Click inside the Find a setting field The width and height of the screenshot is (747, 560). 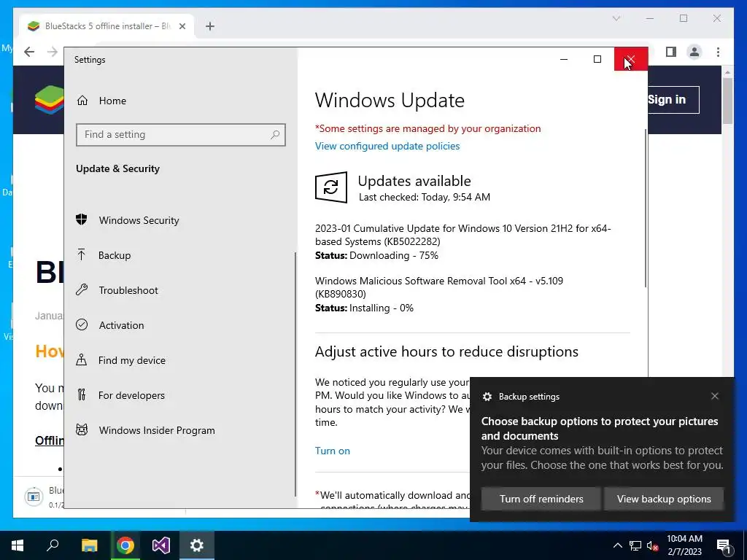[181, 135]
